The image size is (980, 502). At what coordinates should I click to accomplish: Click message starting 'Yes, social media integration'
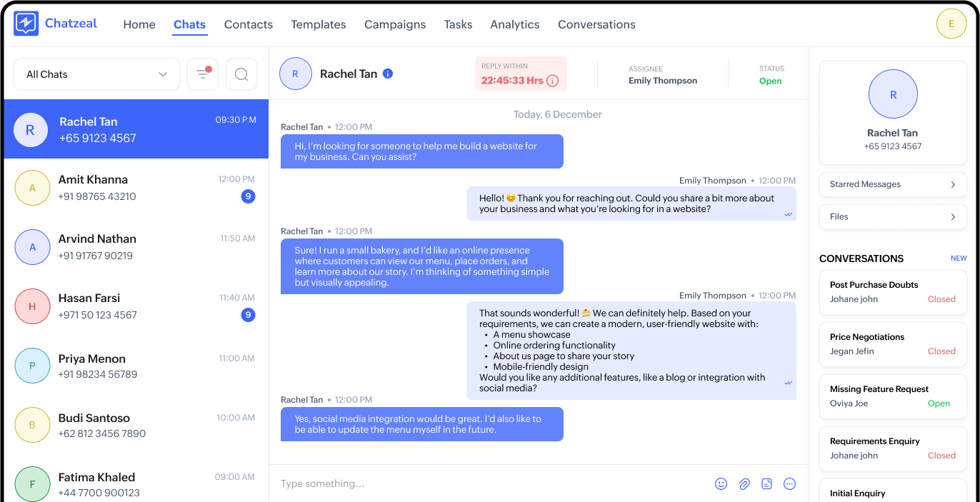pos(422,424)
